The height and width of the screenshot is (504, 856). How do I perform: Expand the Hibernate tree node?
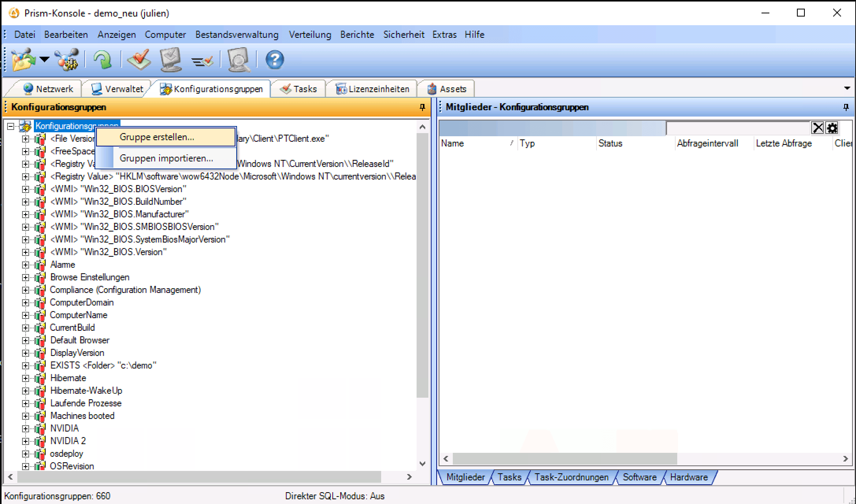click(x=26, y=378)
